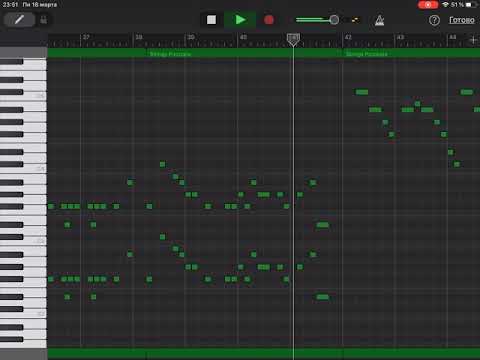Click the master volume slider knob
This screenshot has width=480, height=360.
tap(334, 20)
